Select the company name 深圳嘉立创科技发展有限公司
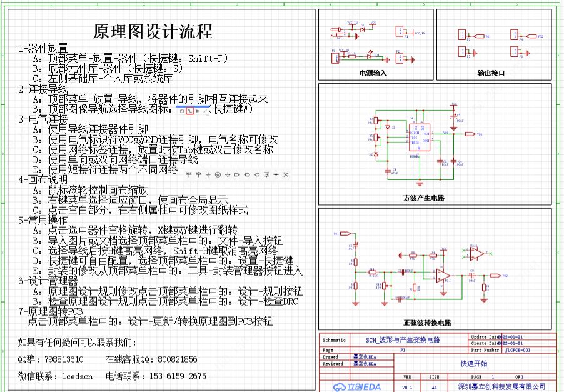 501,386
